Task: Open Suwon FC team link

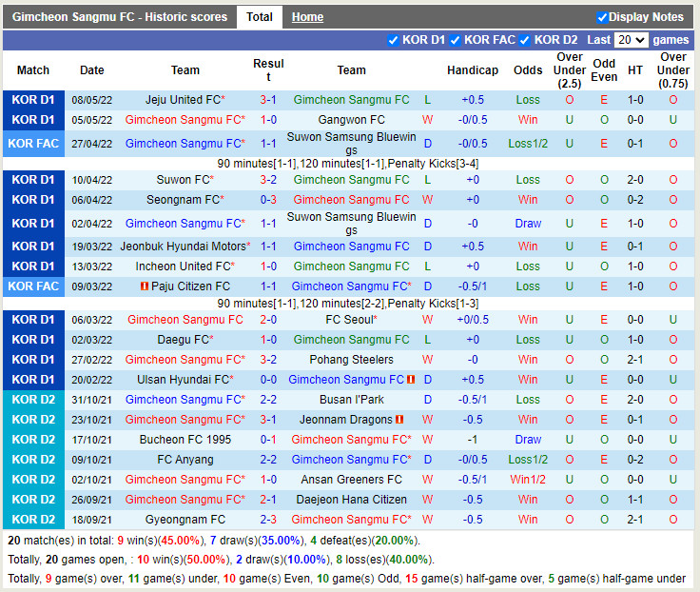Action: [x=183, y=180]
